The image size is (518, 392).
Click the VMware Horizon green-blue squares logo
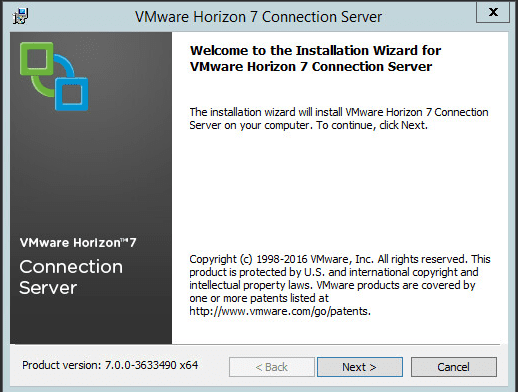click(54, 76)
